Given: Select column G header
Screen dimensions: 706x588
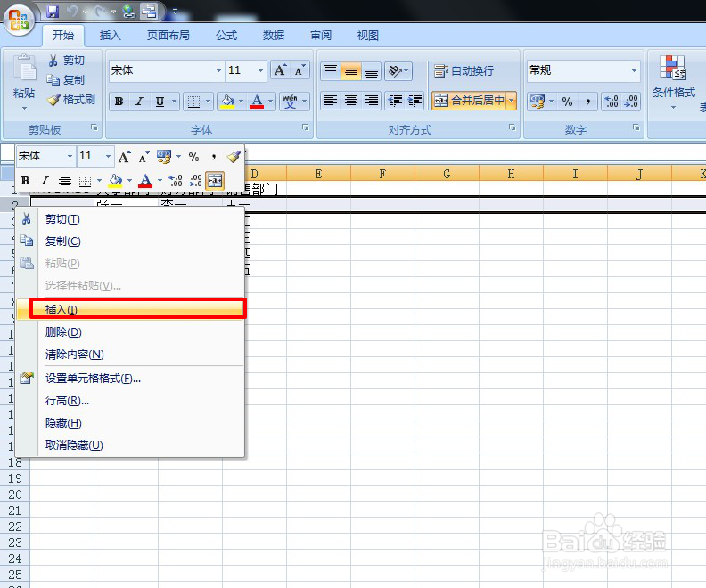Looking at the screenshot, I should pos(447,174).
